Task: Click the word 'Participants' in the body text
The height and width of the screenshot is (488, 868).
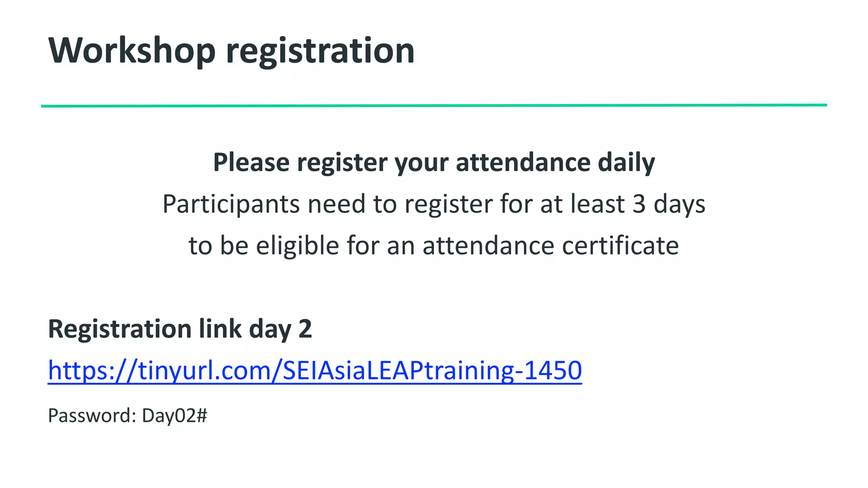Action: coord(231,205)
